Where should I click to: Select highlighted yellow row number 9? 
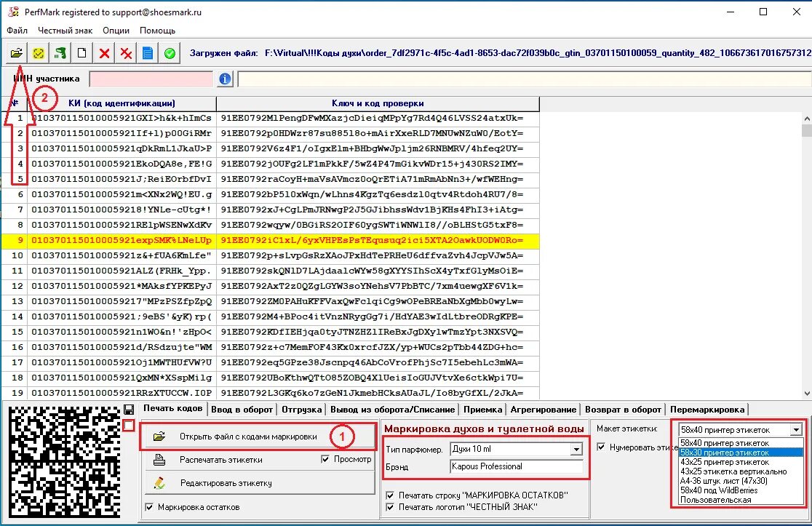(270, 240)
